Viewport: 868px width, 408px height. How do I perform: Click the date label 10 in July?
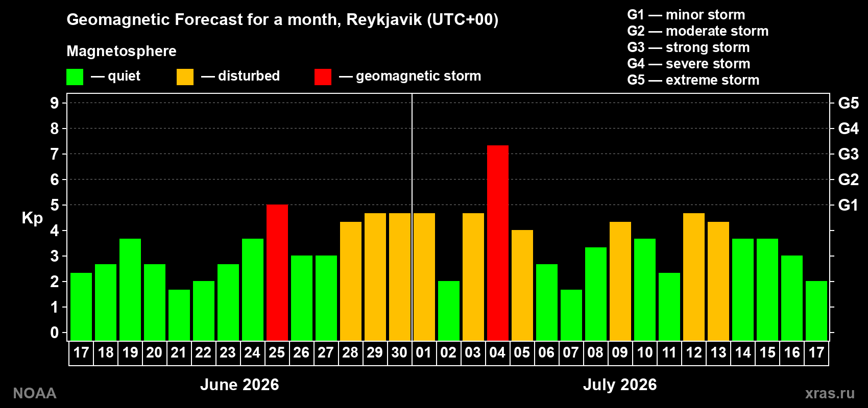[644, 353]
